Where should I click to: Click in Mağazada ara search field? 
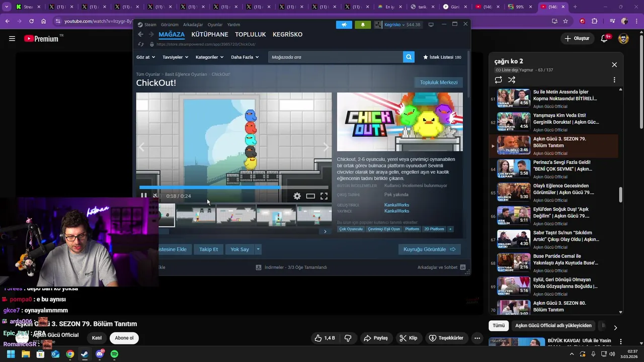336,57
